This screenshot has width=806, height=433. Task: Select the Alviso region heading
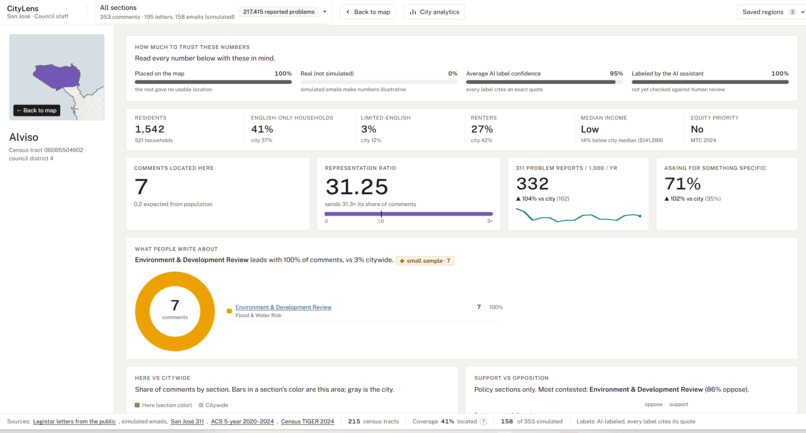24,137
